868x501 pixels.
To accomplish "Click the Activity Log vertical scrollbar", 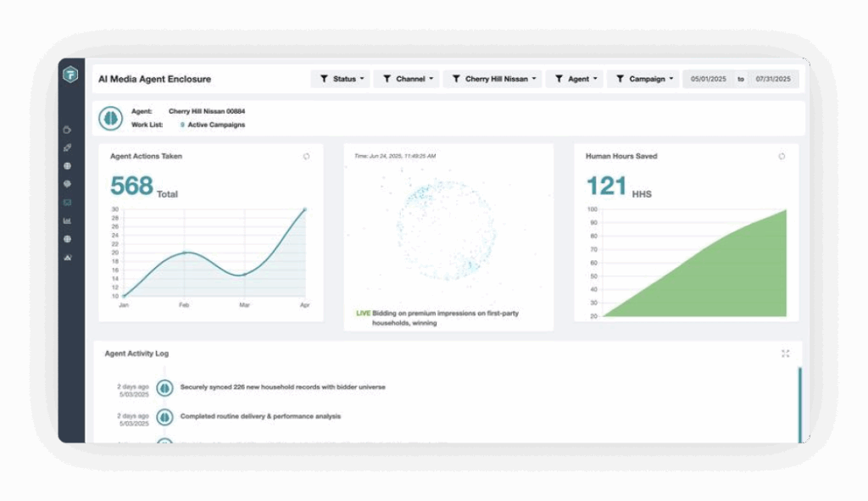I will pos(800,404).
